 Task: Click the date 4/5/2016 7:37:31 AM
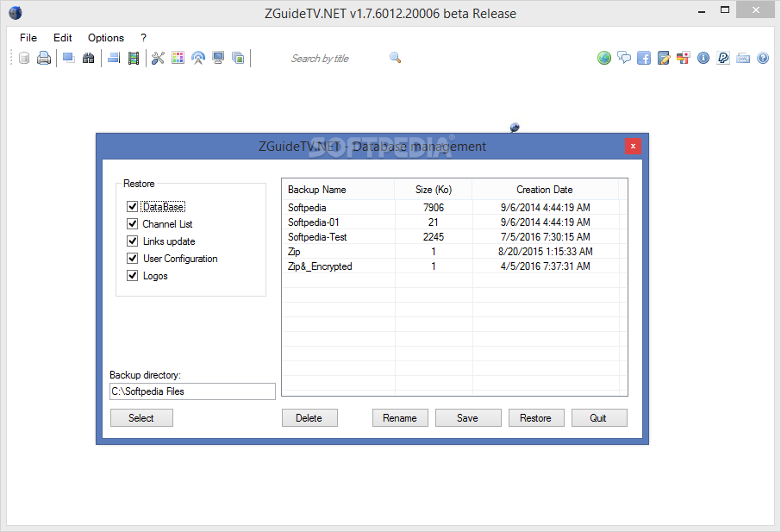pos(546,266)
